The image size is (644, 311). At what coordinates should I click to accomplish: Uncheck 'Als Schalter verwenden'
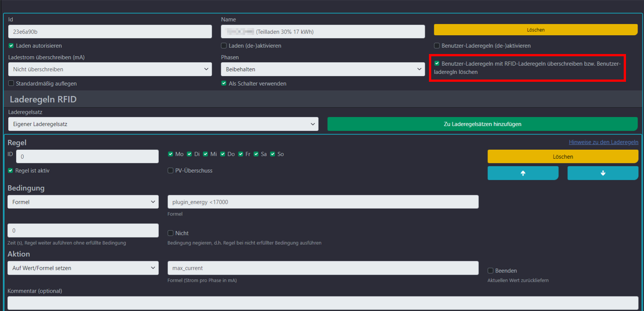224,83
